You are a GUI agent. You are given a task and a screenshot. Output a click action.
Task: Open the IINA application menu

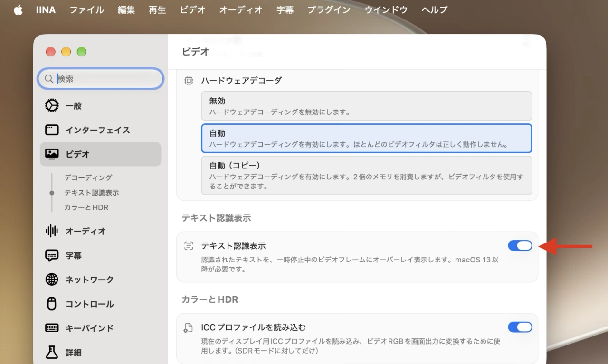point(46,10)
